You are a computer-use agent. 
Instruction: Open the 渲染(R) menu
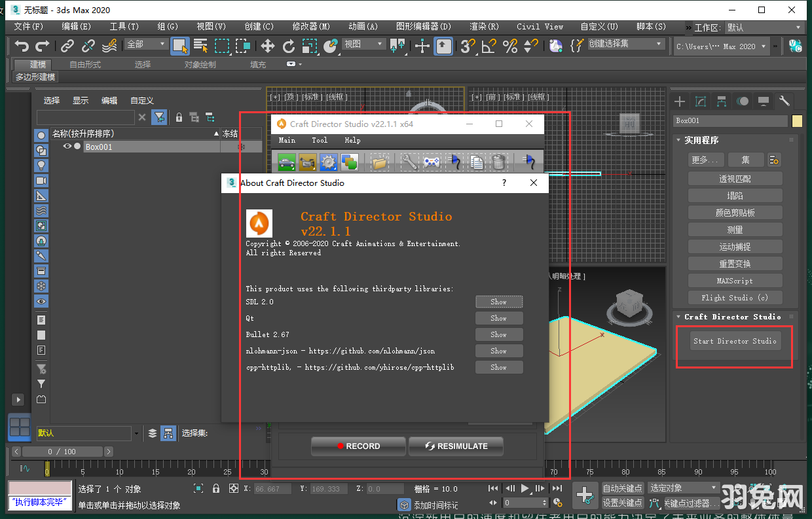483,27
